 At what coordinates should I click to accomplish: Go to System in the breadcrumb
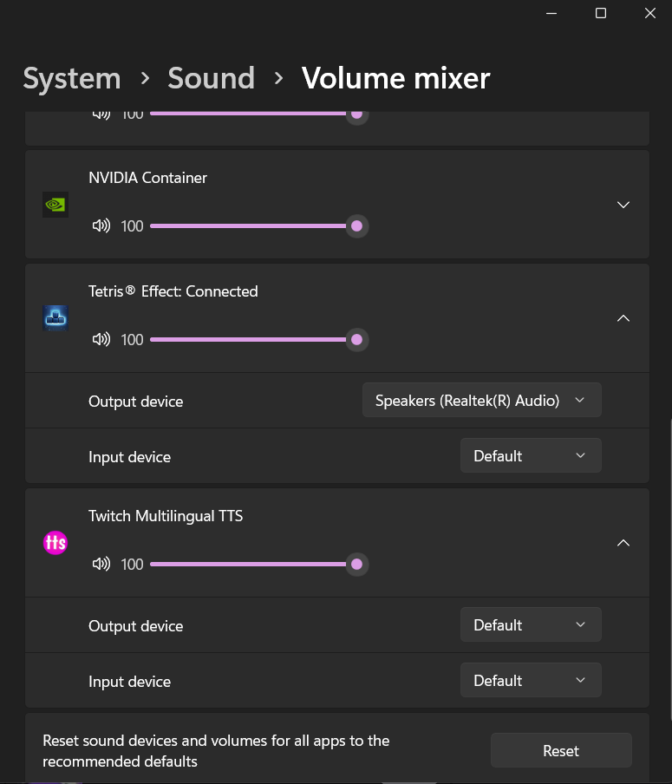click(72, 79)
